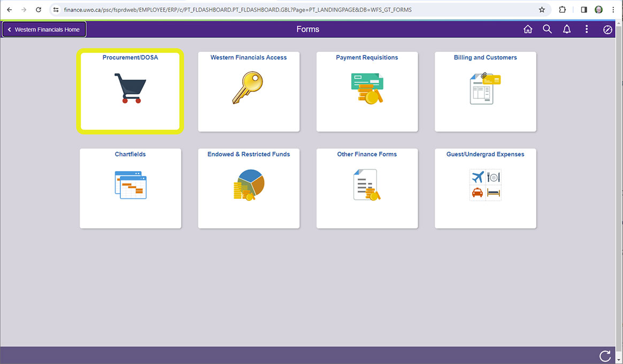Screen dimensions: 623x364
Task: Click the browser address bar URL
Action: pos(237,10)
